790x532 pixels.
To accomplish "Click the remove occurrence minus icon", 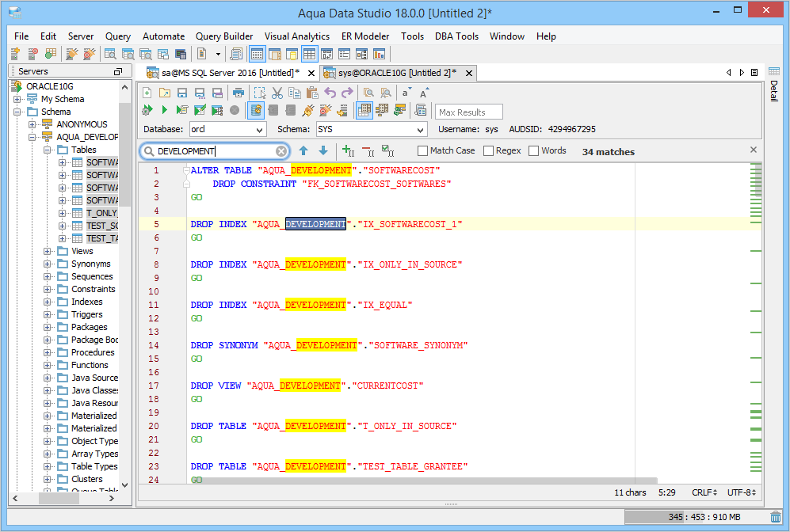I will coord(368,150).
